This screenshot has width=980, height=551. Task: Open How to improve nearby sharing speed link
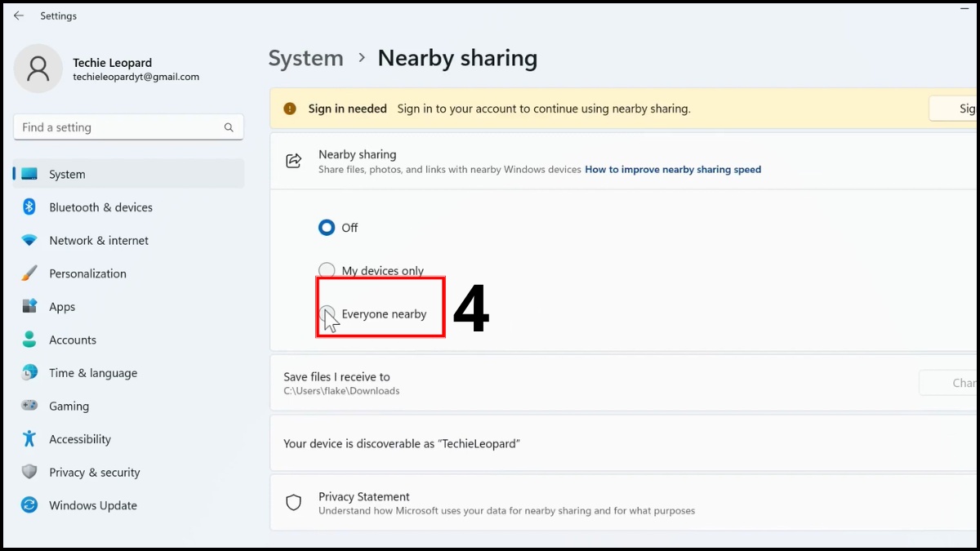click(x=673, y=170)
